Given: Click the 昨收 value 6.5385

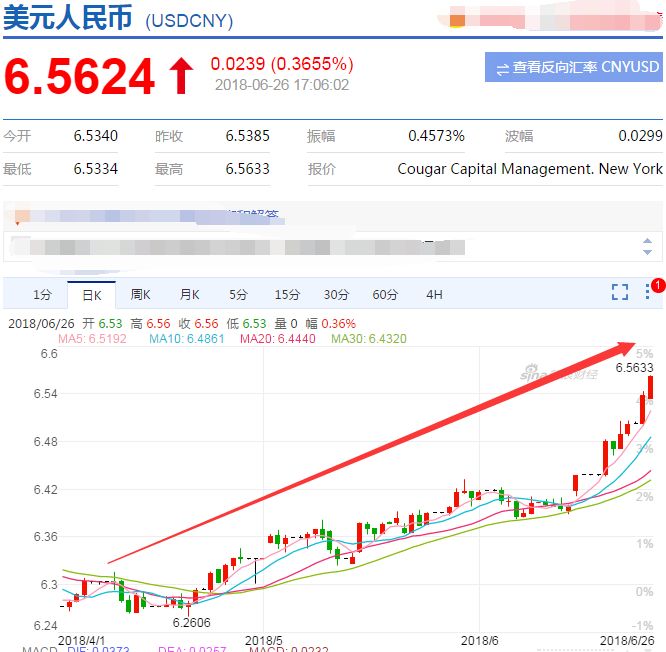Looking at the screenshot, I should point(248,136).
